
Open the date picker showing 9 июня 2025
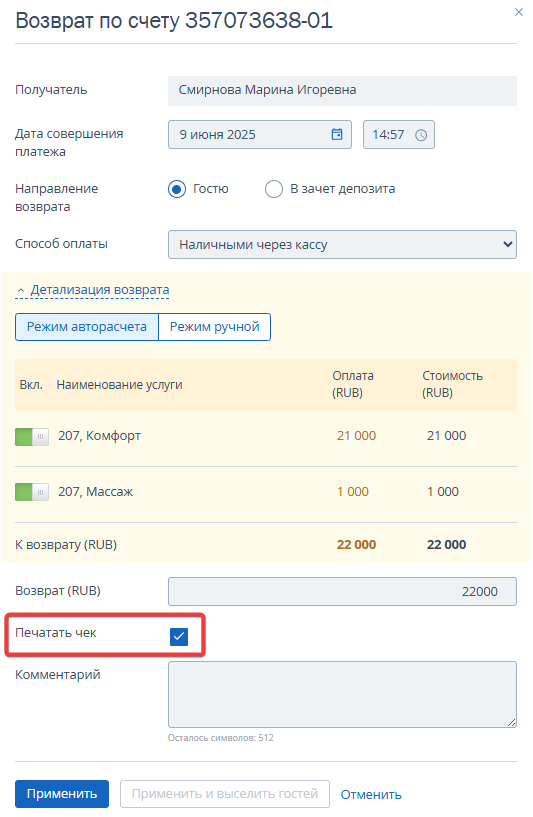(x=259, y=134)
